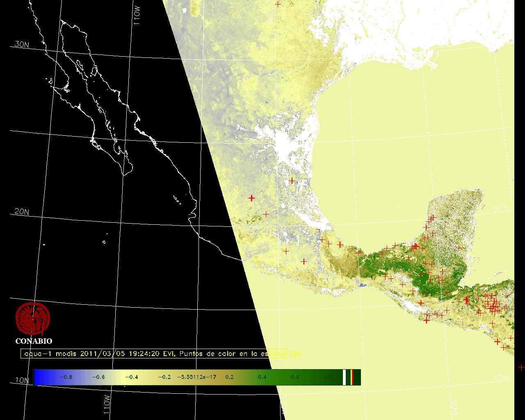Click the white marker bar in color legend
Viewport: 525px width, 420px height.
tap(345, 377)
